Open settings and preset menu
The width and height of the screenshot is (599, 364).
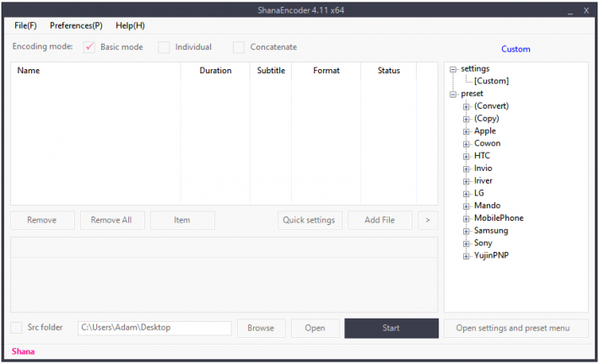click(x=516, y=328)
